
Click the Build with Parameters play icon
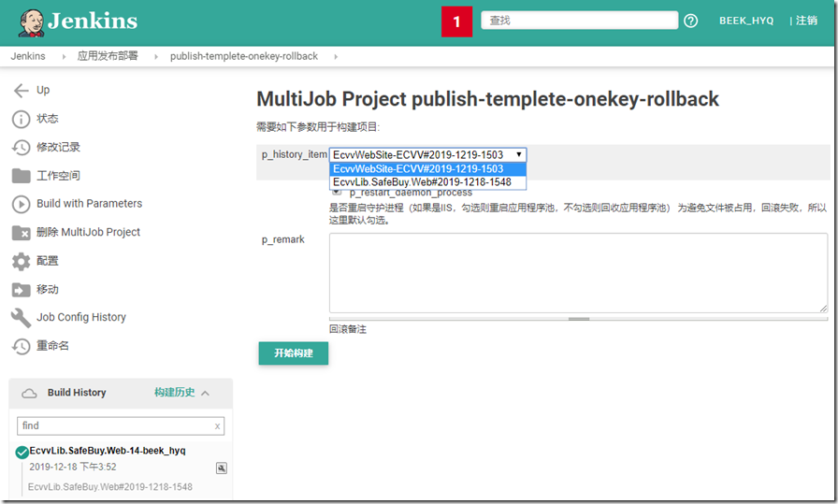point(21,204)
